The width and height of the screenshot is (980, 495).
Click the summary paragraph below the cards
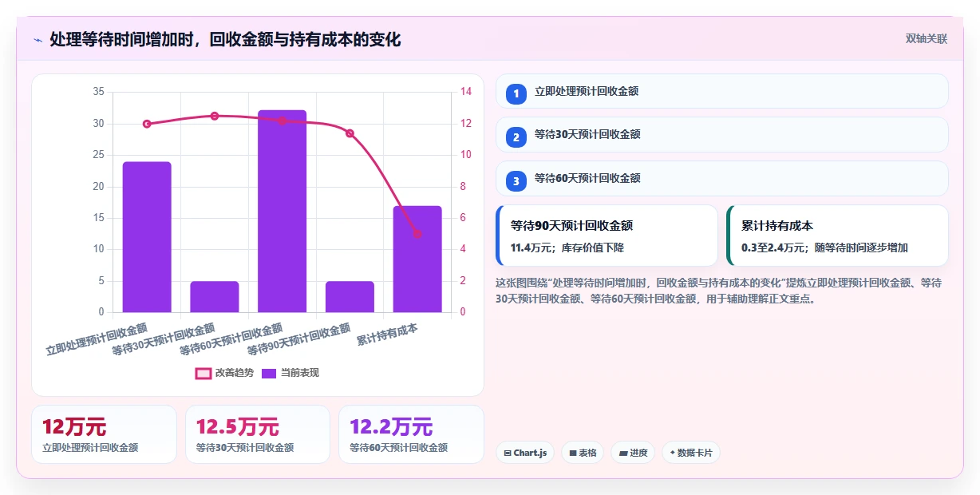click(x=718, y=291)
